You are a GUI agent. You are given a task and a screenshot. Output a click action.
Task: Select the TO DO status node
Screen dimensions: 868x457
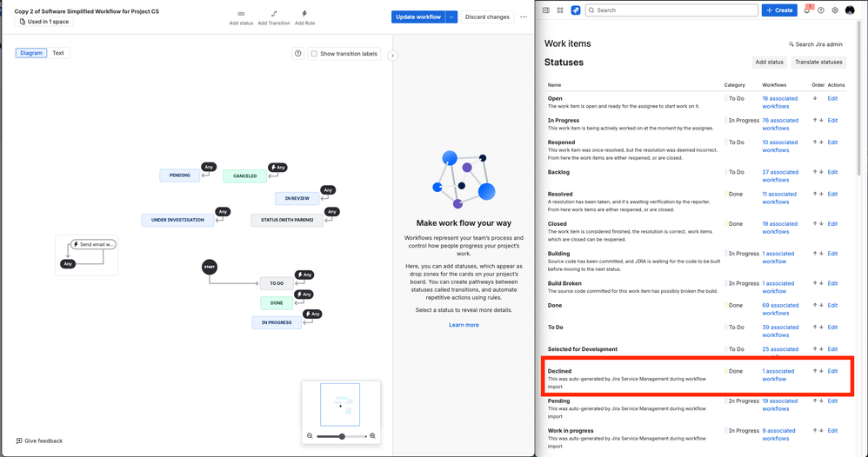277,283
